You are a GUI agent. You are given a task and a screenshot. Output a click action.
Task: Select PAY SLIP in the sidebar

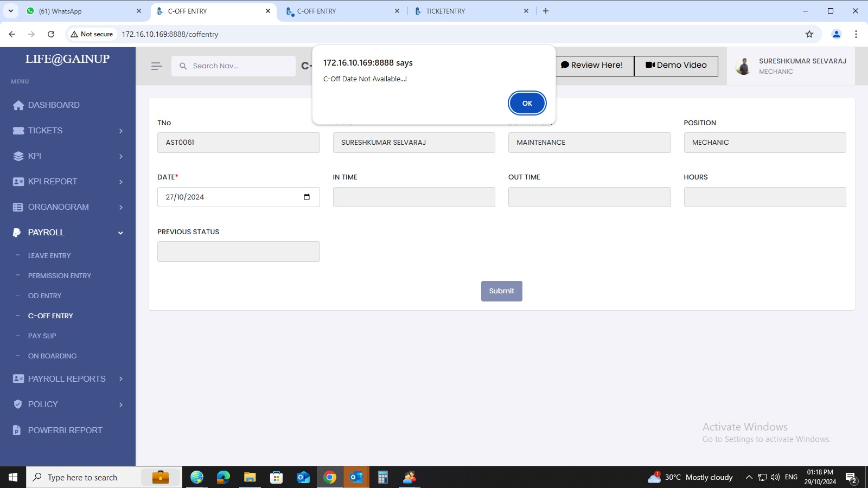tap(42, 336)
